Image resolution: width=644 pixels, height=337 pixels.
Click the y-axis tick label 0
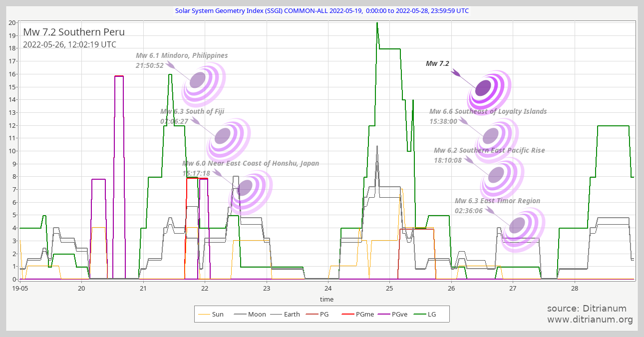click(14, 279)
